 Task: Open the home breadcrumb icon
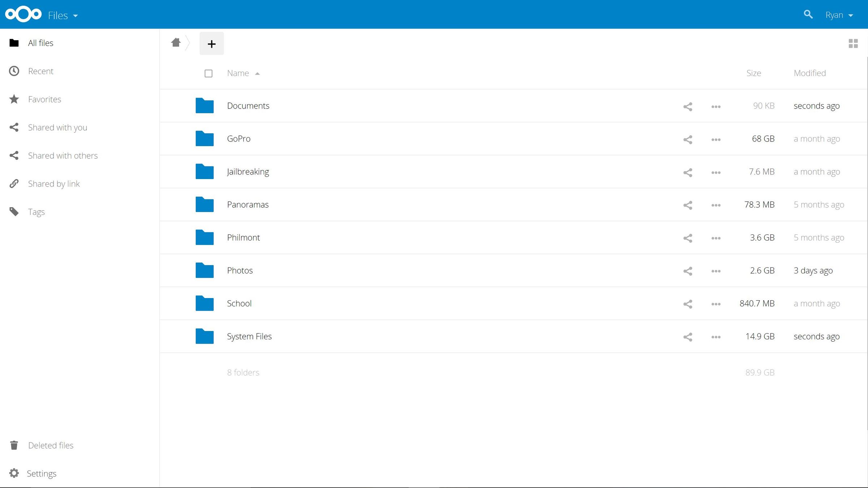[x=176, y=42]
